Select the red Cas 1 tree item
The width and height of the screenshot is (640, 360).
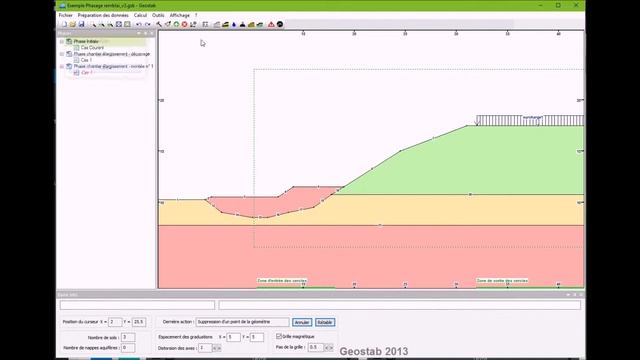coord(86,73)
